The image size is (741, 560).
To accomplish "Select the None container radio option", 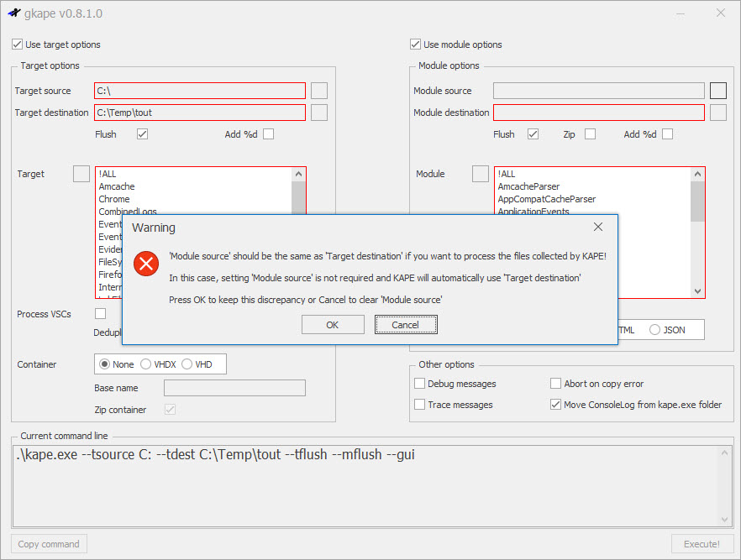I will pyautogui.click(x=104, y=364).
